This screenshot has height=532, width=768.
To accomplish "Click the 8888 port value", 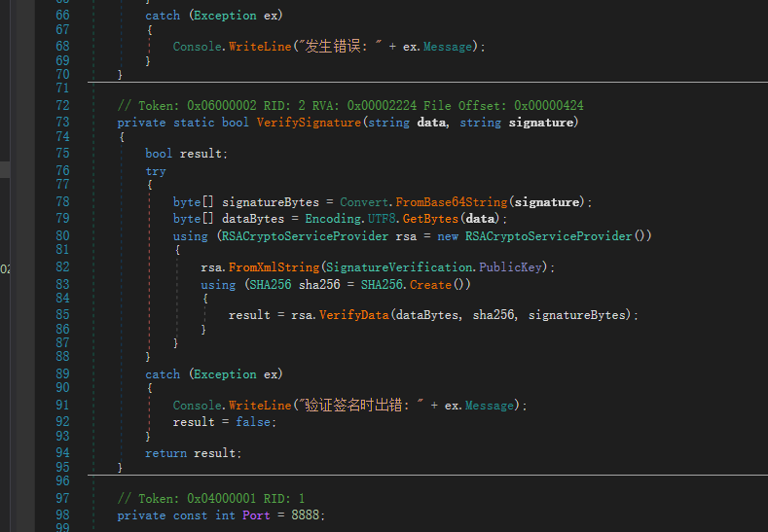I will click(x=305, y=515).
